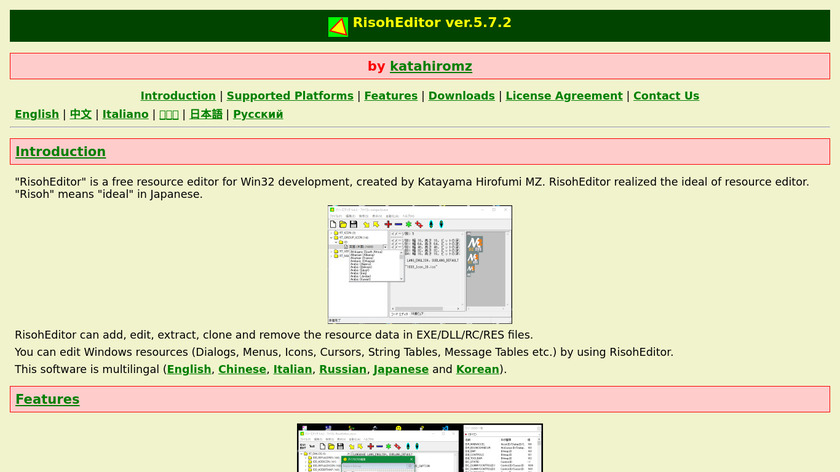Switch page language to English in language bar
Image resolution: width=840 pixels, height=472 pixels.
pyautogui.click(x=37, y=115)
